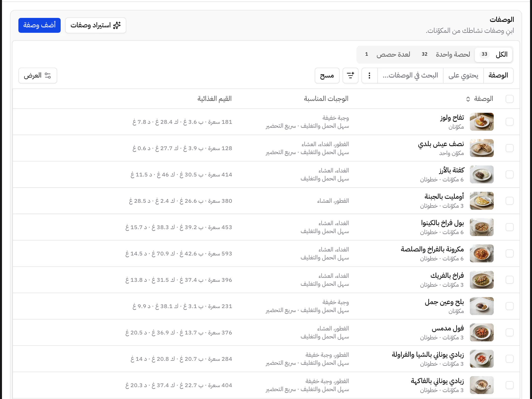
Task: Check the نصف عيش بلدي row checkbox
Action: 510,148
